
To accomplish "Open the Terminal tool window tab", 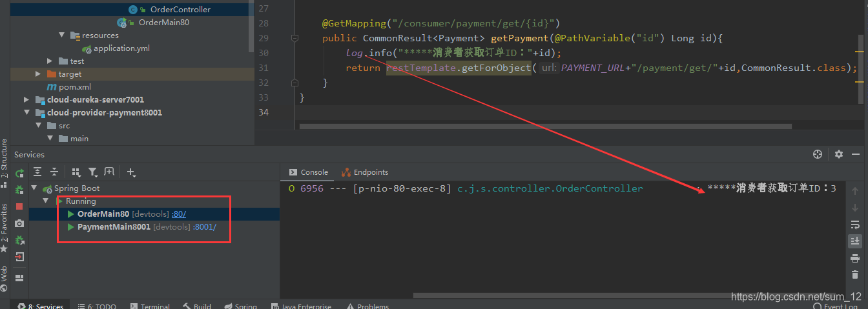I will pos(149,306).
